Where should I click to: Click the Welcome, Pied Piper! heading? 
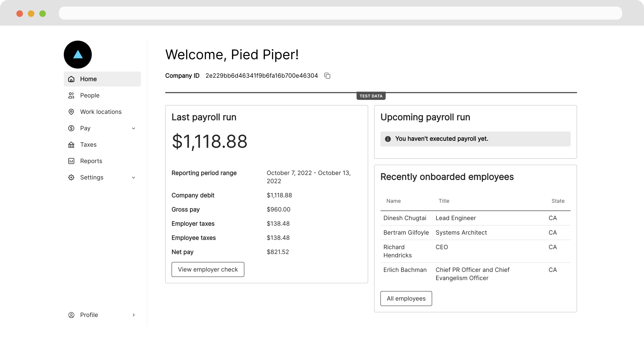click(232, 54)
